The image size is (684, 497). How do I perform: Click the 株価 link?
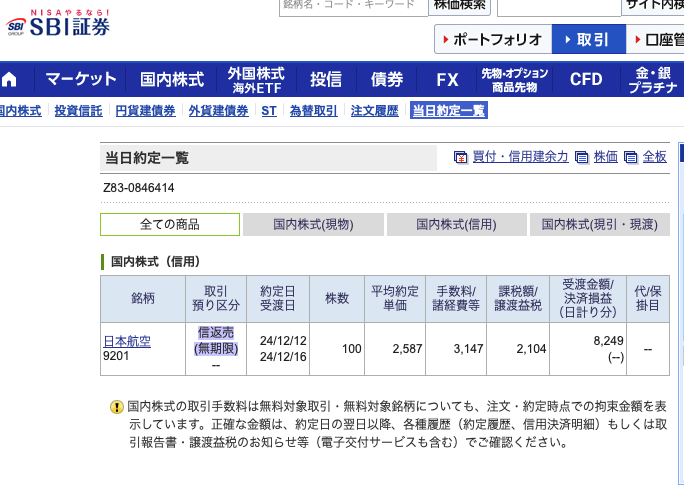point(605,157)
